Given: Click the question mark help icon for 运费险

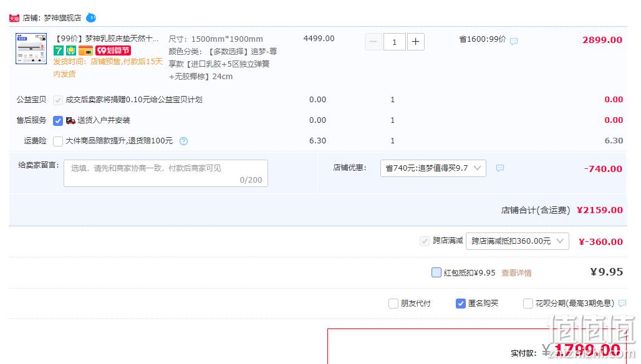Looking at the screenshot, I should 183,141.
